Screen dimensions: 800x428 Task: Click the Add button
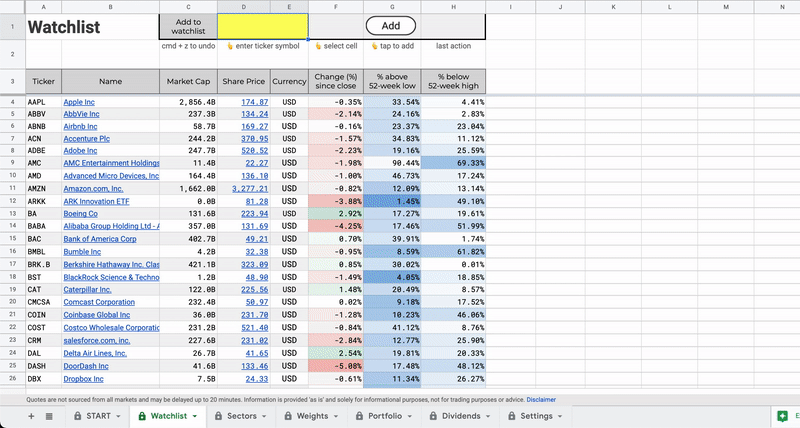tap(391, 26)
